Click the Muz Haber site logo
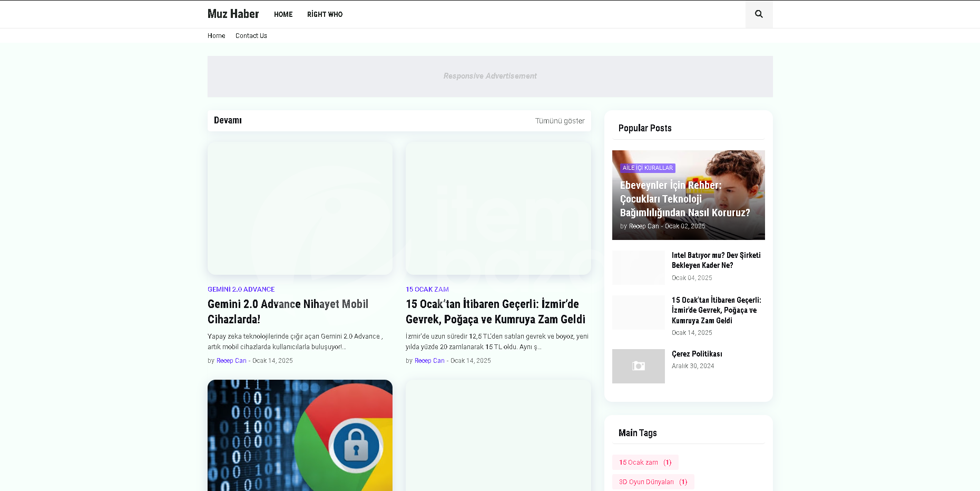Screen dimensions: 980x491 pyautogui.click(x=233, y=14)
